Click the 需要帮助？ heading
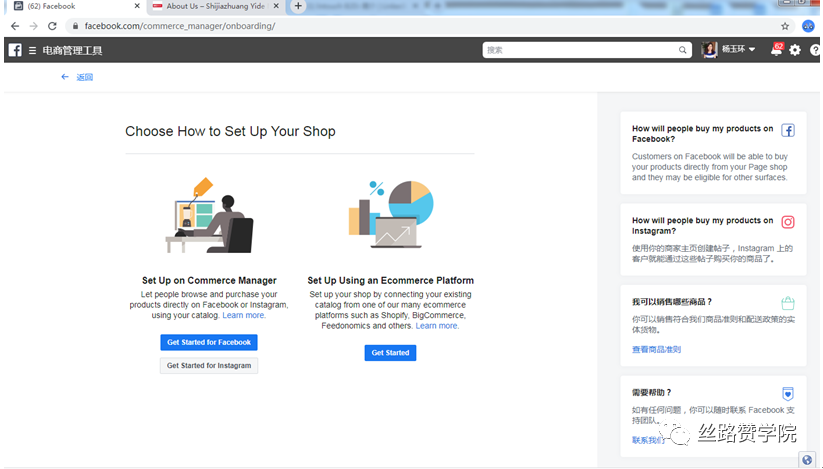The width and height of the screenshot is (823, 469). (x=651, y=392)
